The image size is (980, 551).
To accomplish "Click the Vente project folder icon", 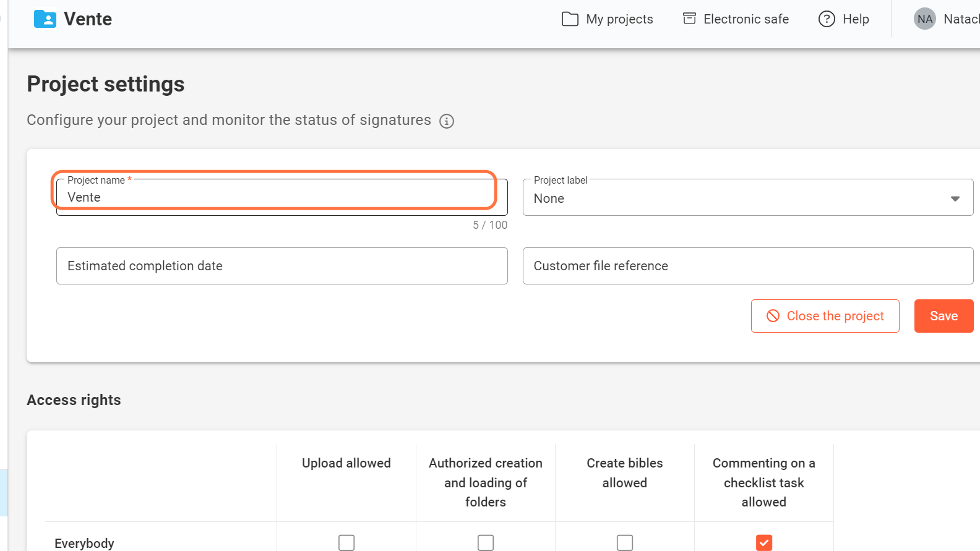I will coord(45,19).
